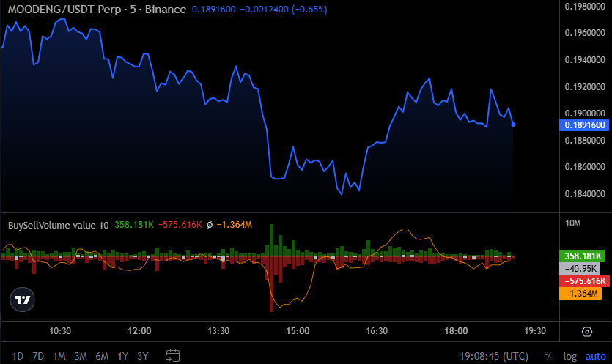Image resolution: width=612 pixels, height=364 pixels.
Task: Select the 7D time range
Action: pos(38,356)
